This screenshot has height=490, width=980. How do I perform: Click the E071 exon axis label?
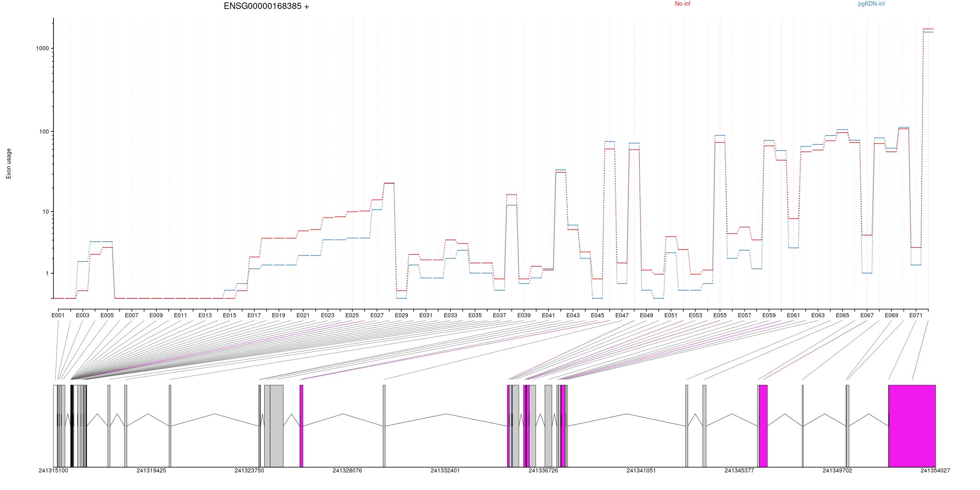click(916, 315)
